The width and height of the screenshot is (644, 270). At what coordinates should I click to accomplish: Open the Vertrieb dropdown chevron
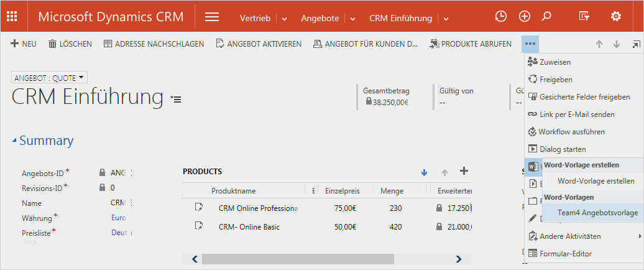click(284, 19)
